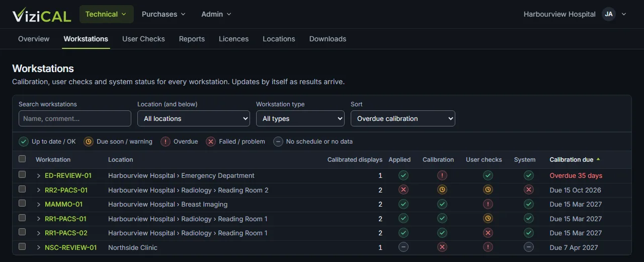Image resolution: width=644 pixels, height=262 pixels.
Task: Open the Technical dropdown menu
Action: [107, 14]
